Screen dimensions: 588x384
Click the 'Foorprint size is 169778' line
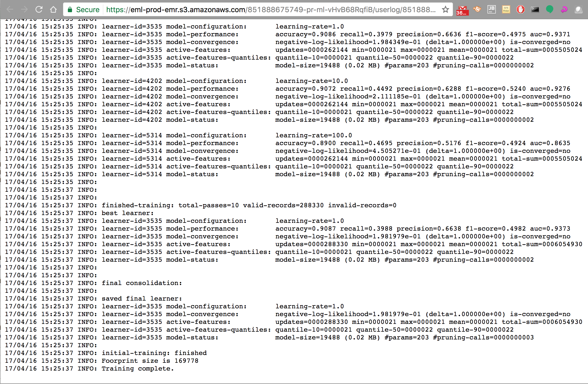pyautogui.click(x=150, y=361)
